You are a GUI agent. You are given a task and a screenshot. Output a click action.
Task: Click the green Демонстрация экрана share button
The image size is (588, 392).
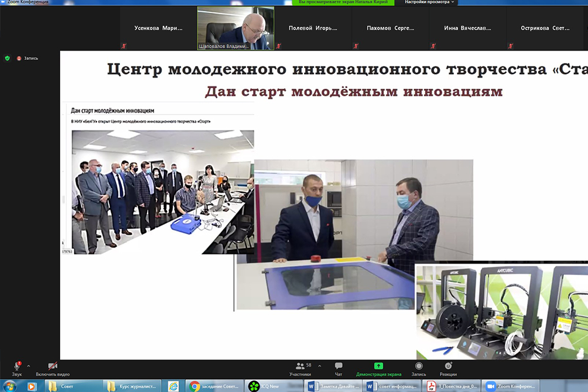[378, 368]
